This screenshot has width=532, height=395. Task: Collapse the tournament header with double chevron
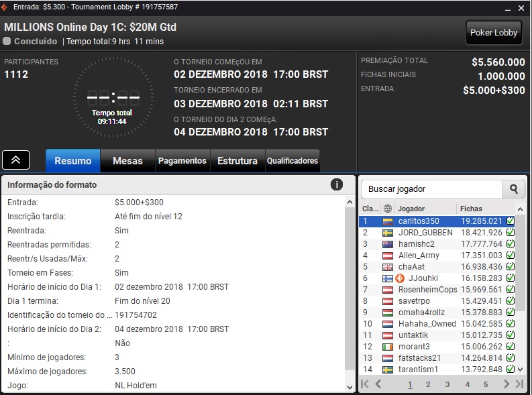[x=15, y=160]
